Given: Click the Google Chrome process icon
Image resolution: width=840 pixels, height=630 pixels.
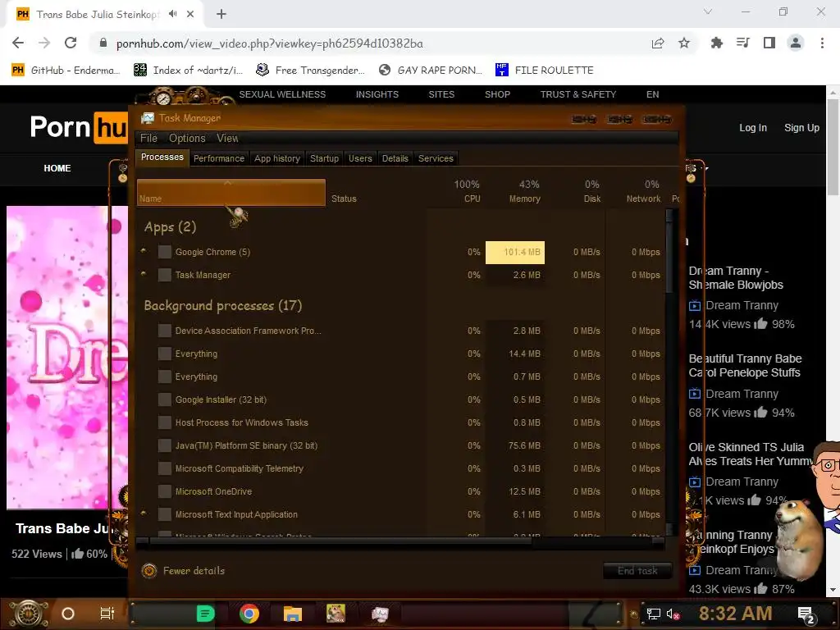Looking at the screenshot, I should [x=164, y=252].
